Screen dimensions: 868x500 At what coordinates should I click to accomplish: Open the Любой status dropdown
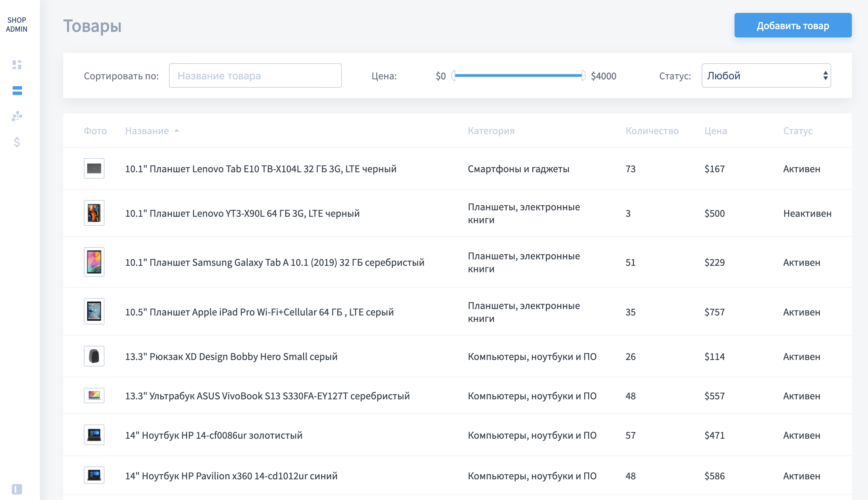tap(766, 75)
